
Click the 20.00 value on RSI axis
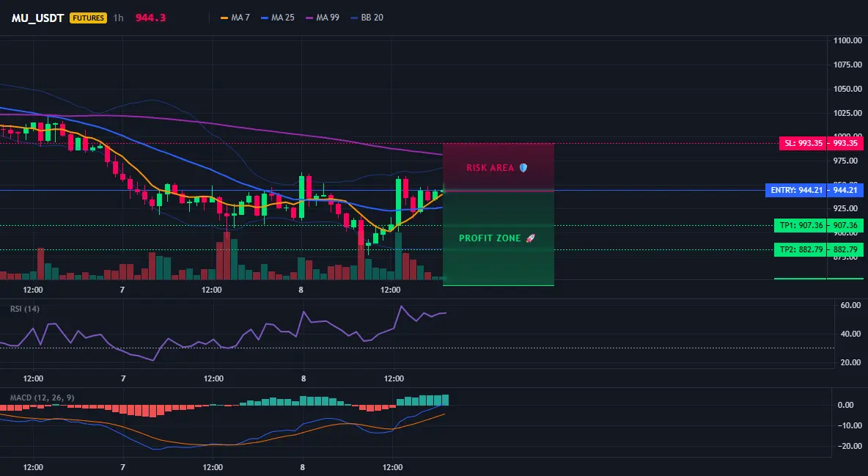tap(850, 362)
